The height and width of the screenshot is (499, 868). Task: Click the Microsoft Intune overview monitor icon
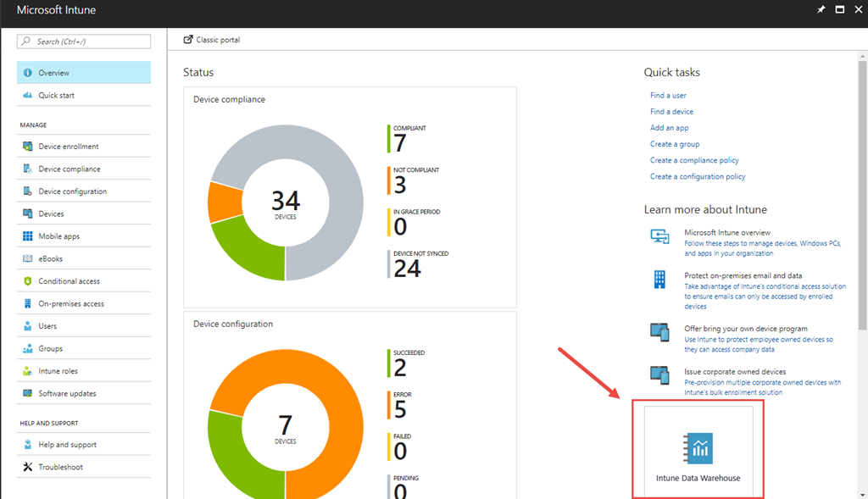pos(659,236)
